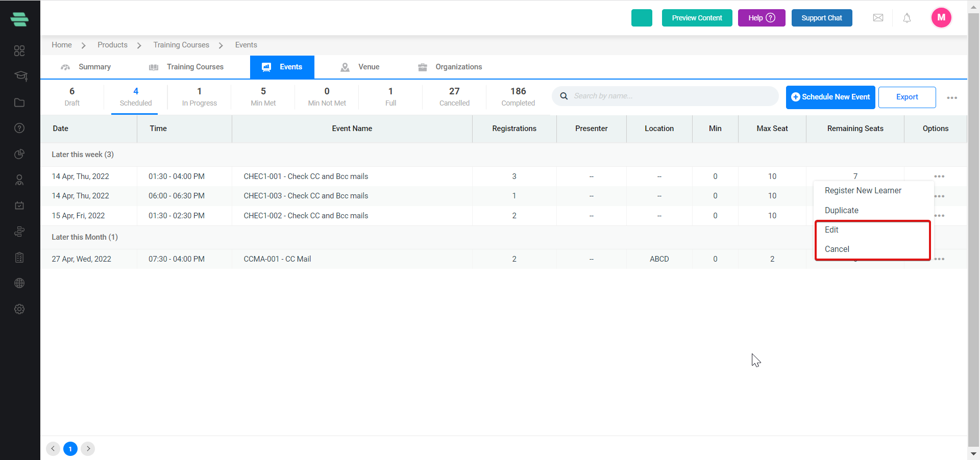Screen dimensions: 980x460
Task: Click the Search by name field
Action: [665, 96]
